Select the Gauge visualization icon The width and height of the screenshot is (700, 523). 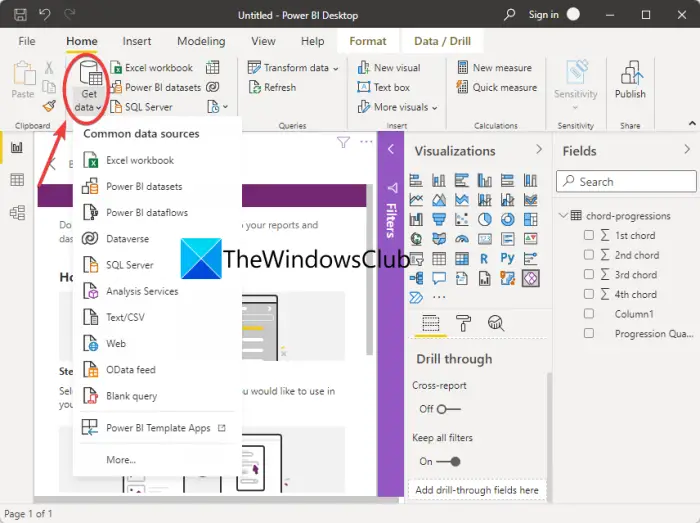click(462, 239)
